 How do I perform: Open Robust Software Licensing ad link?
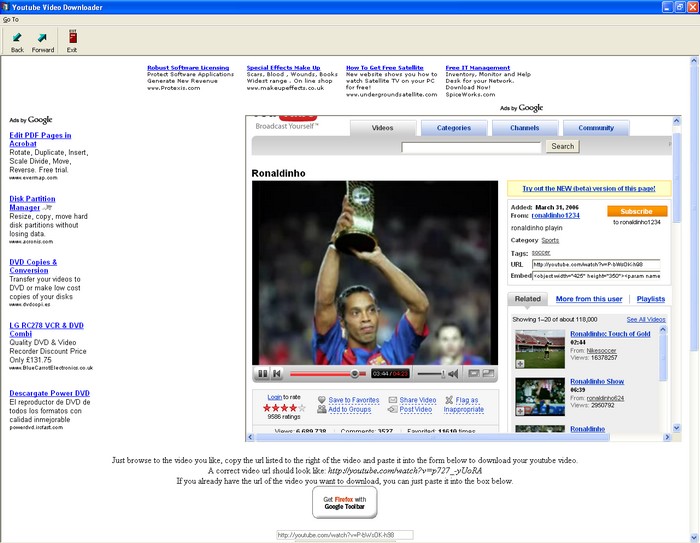pyautogui.click(x=188, y=68)
